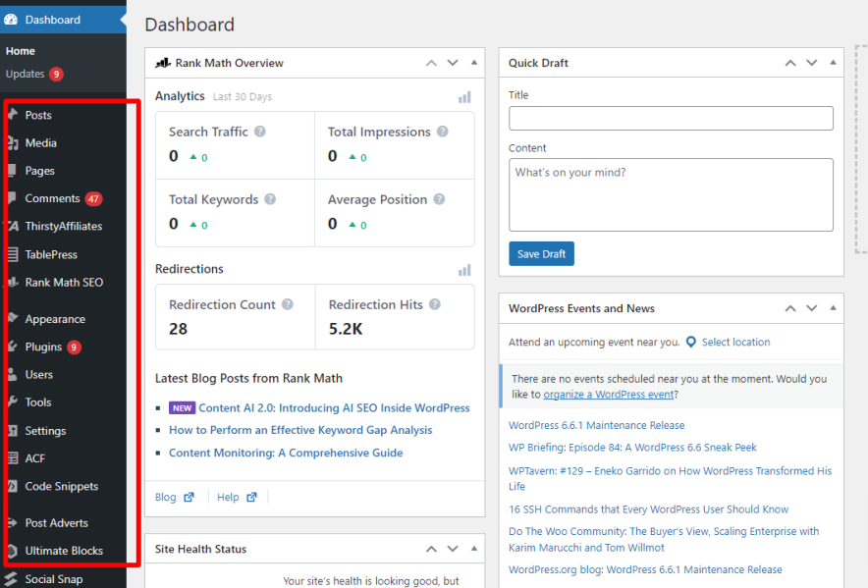Click the Redirection Hits help icon

(x=435, y=305)
